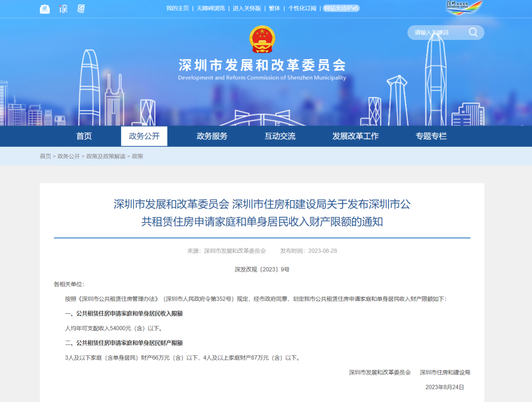This screenshot has height=402, width=532.
Task: Enable 无障碍浏览 accessibility mode
Action: (x=211, y=8)
